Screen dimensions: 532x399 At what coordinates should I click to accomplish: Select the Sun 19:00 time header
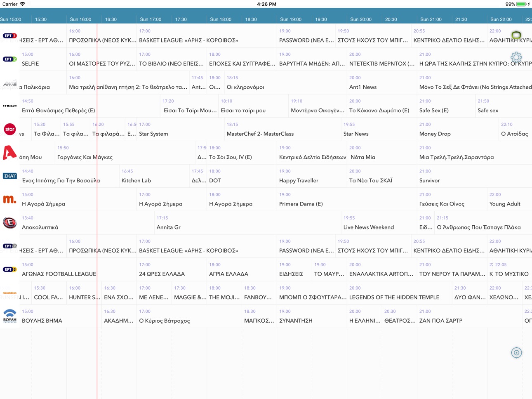(291, 19)
